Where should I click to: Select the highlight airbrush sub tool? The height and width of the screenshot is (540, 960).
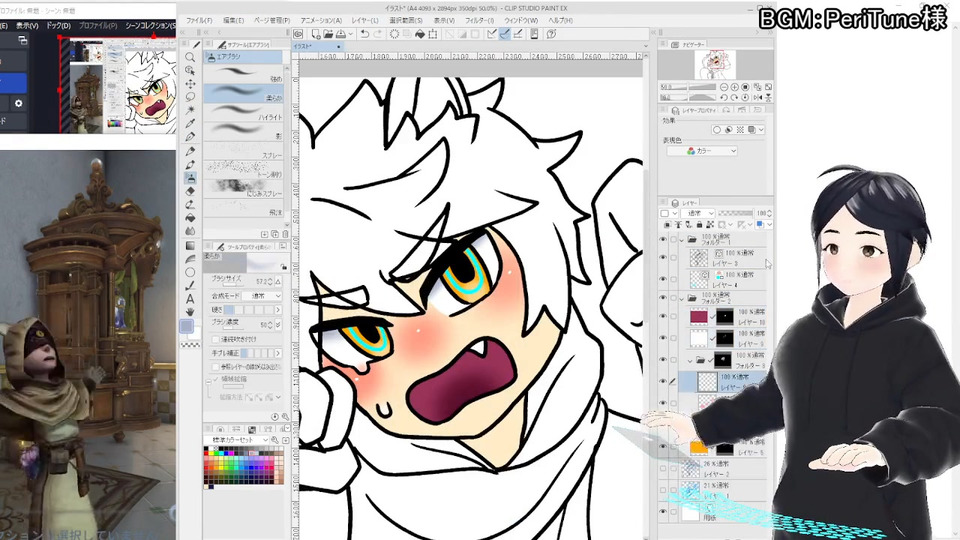point(244,112)
